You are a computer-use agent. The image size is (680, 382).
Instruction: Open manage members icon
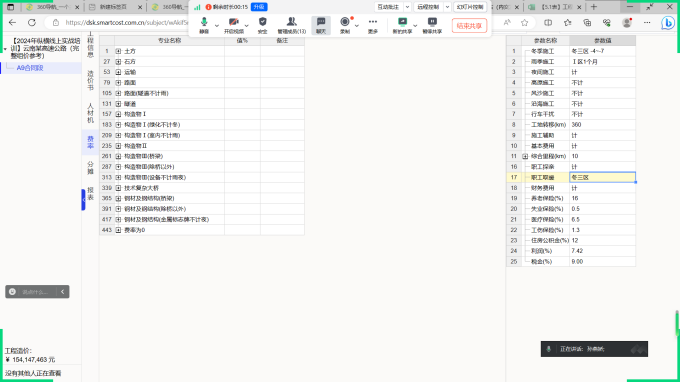pyautogui.click(x=291, y=25)
